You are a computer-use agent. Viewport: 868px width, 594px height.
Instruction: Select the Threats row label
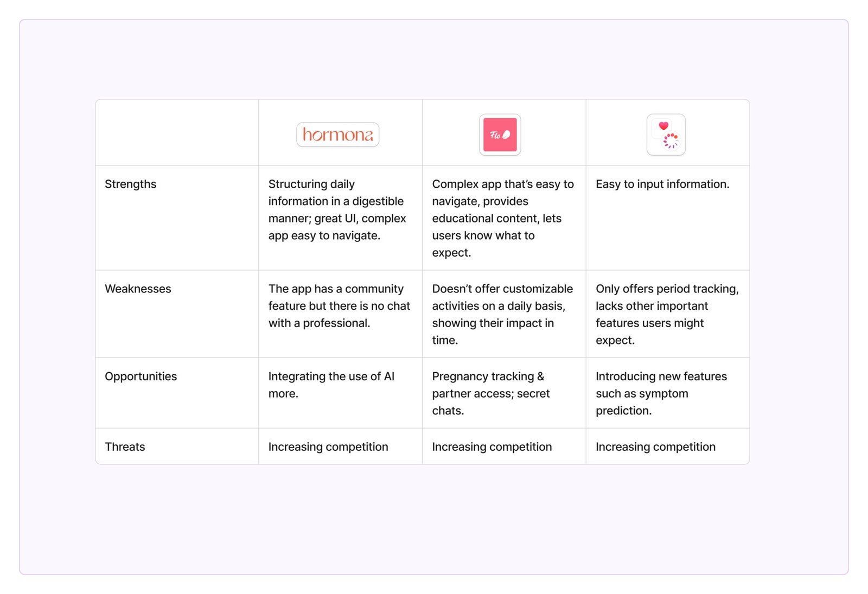125,447
